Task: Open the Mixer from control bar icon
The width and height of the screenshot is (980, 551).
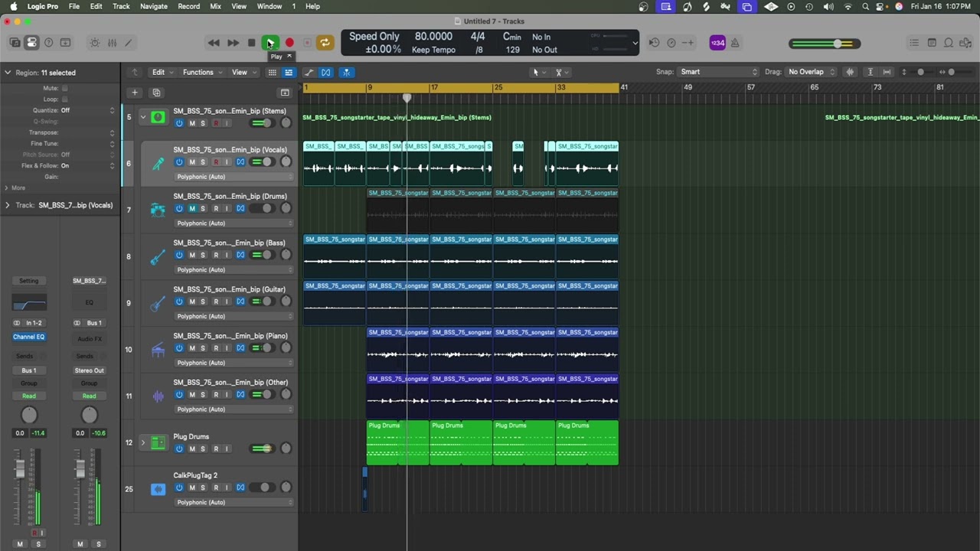Action: (112, 43)
